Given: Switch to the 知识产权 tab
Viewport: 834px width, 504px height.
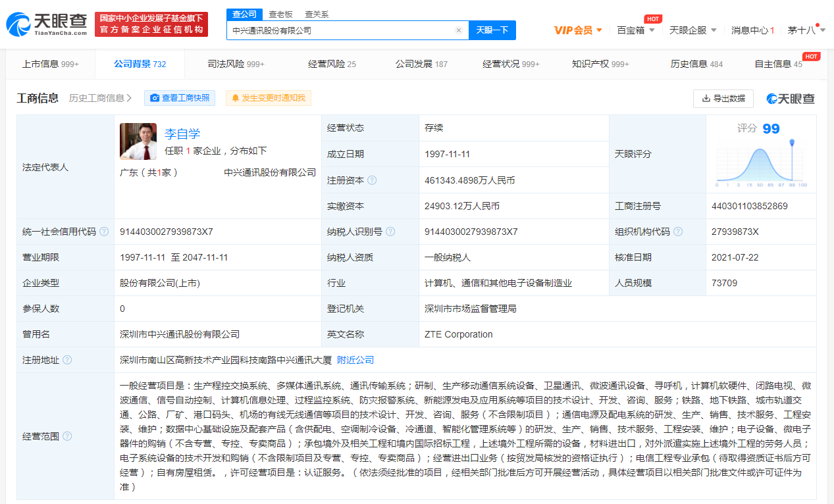Looking at the screenshot, I should pyautogui.click(x=600, y=64).
